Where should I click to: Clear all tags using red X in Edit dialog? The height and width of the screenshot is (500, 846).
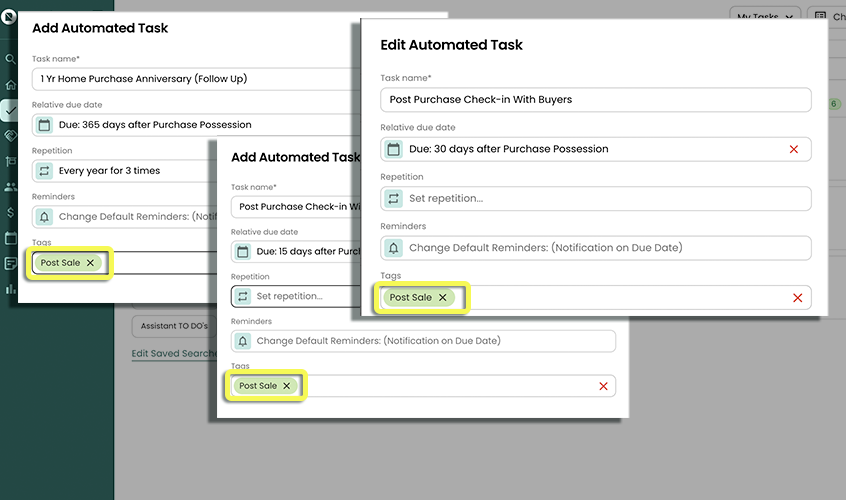click(x=797, y=297)
